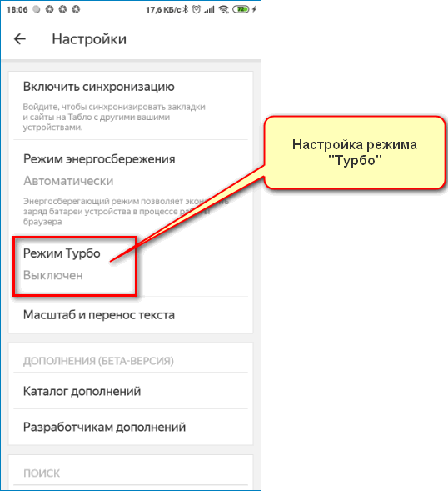Tap the Выключен status text
The width and height of the screenshot is (448, 491).
52,275
